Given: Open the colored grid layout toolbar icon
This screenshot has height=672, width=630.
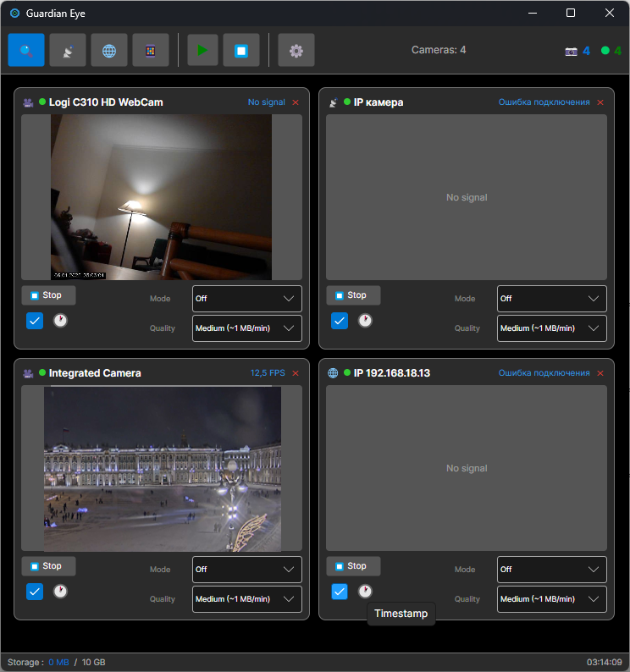Looking at the screenshot, I should coord(151,50).
